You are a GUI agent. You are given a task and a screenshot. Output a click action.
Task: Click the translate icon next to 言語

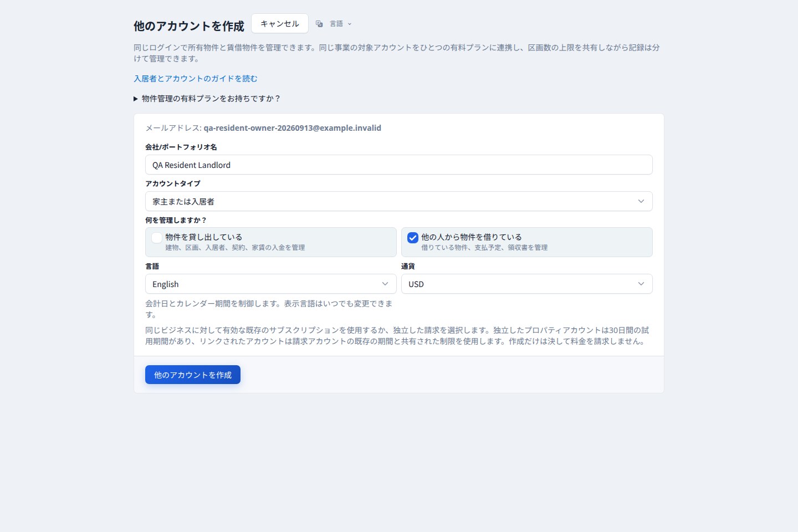tap(319, 24)
